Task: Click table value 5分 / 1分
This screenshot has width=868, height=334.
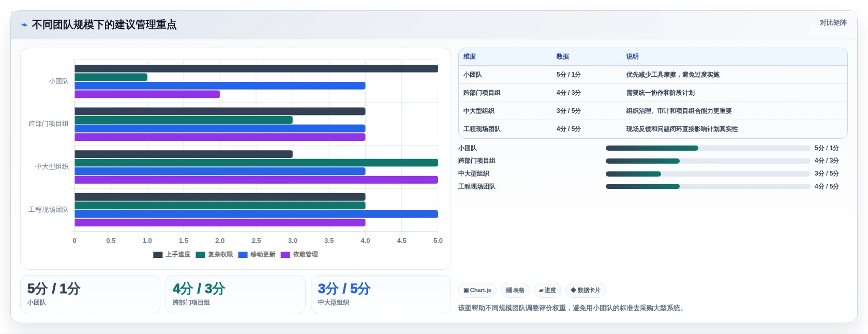Action: point(568,75)
